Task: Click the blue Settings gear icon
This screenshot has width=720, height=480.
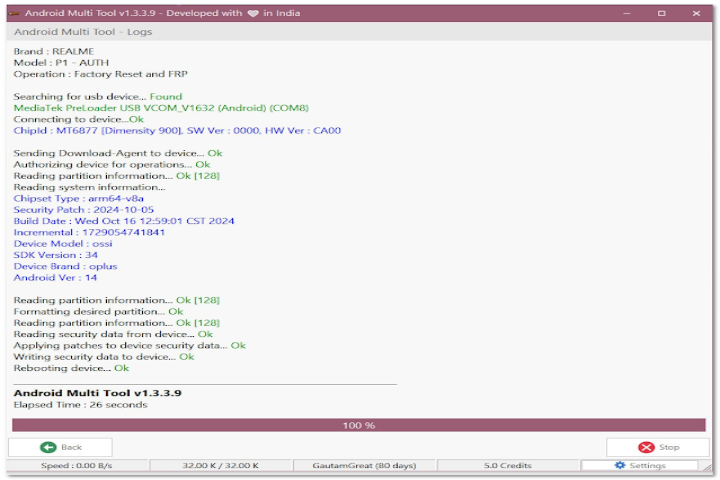Action: pyautogui.click(x=620, y=466)
